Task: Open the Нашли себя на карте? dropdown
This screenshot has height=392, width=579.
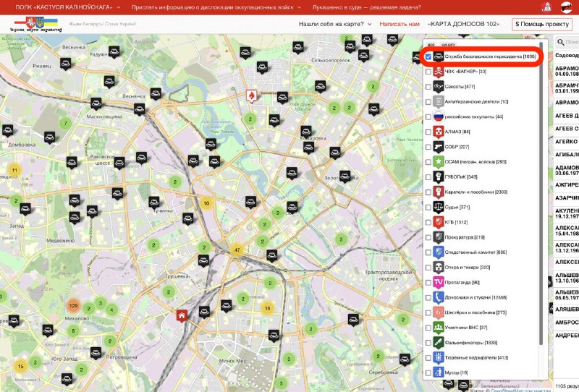Action: tap(335, 24)
